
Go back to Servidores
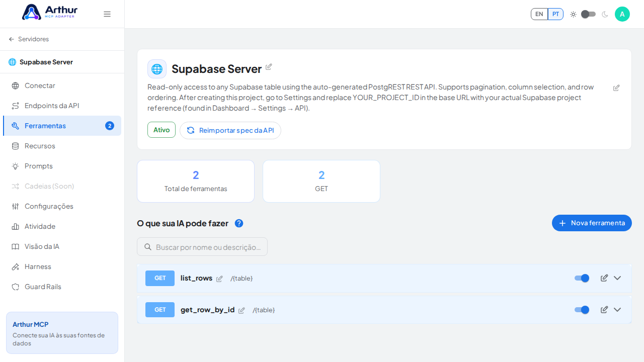[29, 39]
